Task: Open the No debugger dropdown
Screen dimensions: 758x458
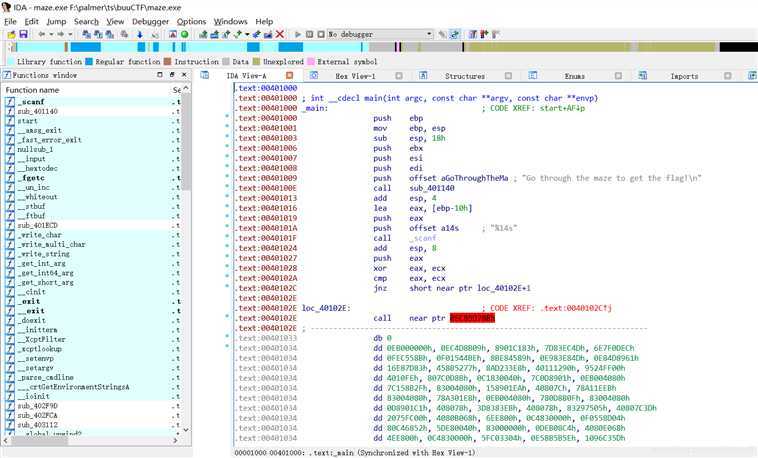Action: [x=380, y=34]
